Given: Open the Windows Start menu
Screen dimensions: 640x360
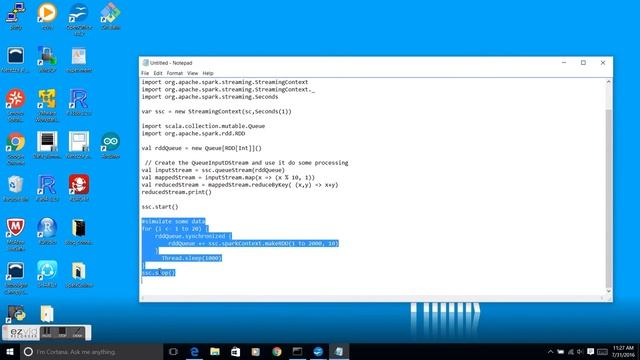Looking at the screenshot, I should click(10, 351).
